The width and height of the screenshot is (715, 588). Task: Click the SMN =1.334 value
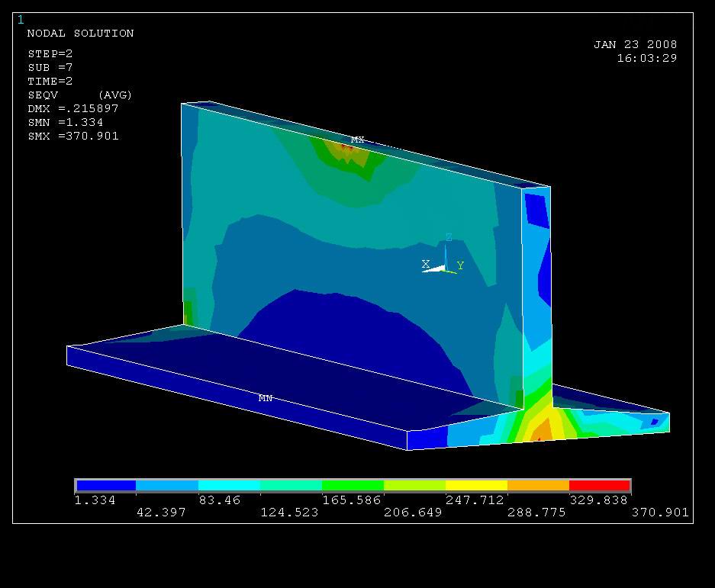(x=65, y=122)
